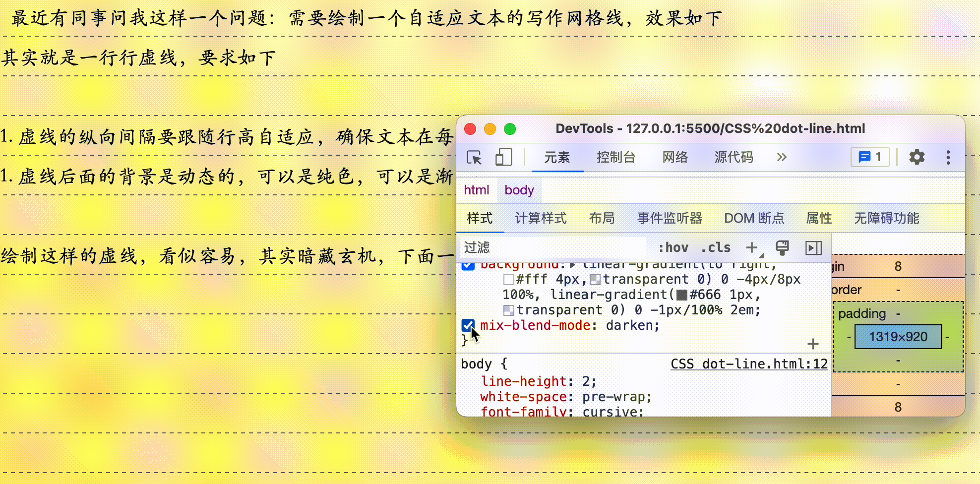Image resolution: width=980 pixels, height=484 pixels.
Task: Uncheck the background property checkbox
Action: (468, 265)
